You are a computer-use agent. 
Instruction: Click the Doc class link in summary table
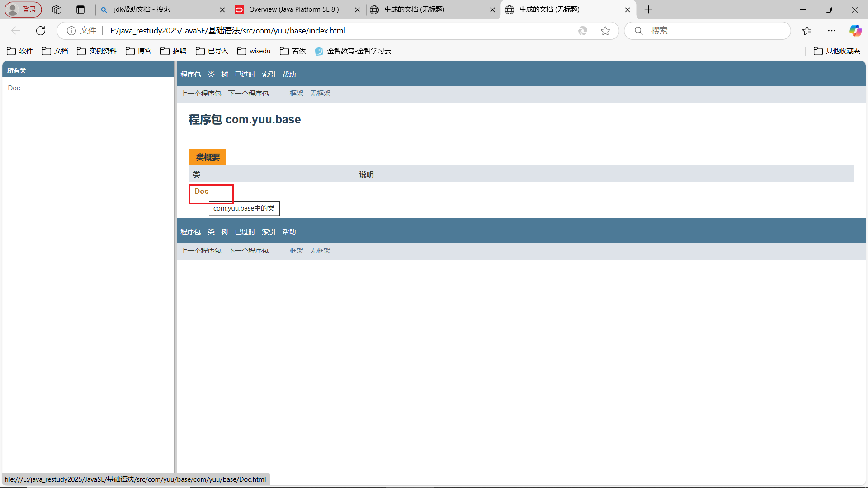coord(201,192)
